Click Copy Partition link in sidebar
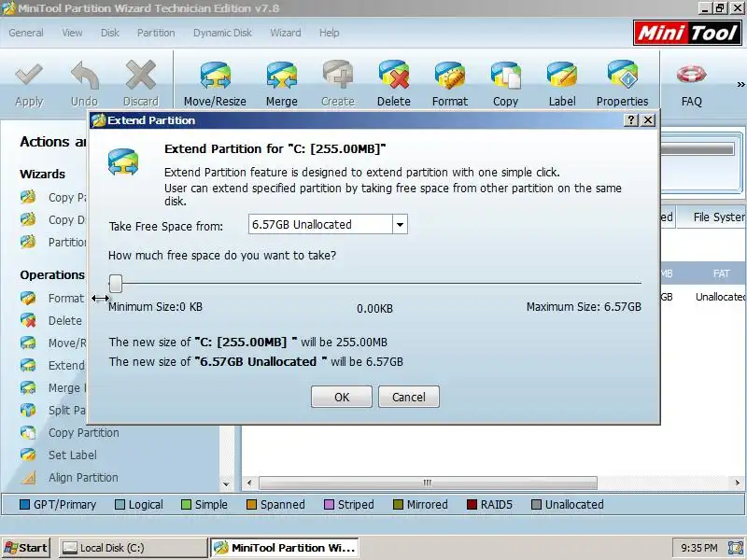This screenshot has height=560, width=747. tap(84, 433)
